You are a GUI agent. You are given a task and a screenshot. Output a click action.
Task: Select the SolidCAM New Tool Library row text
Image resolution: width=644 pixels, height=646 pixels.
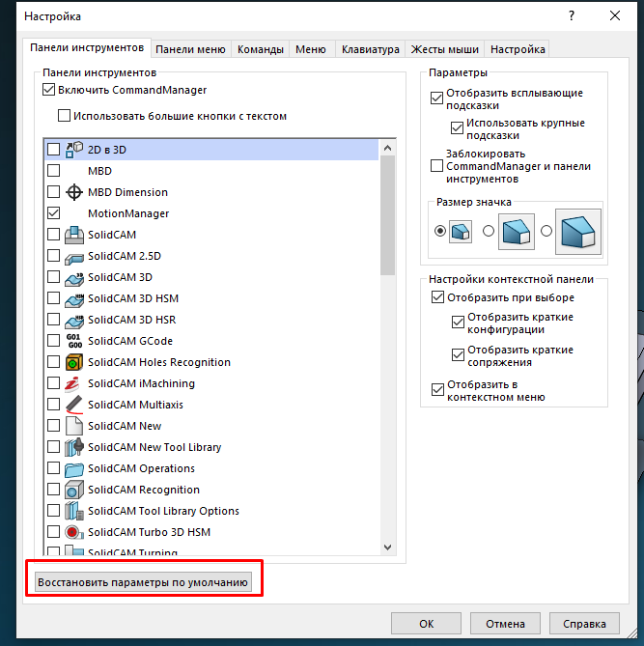tap(154, 447)
